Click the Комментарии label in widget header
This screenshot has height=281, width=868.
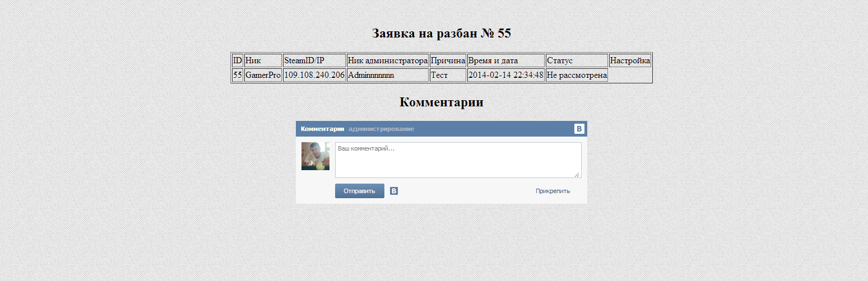click(x=322, y=129)
